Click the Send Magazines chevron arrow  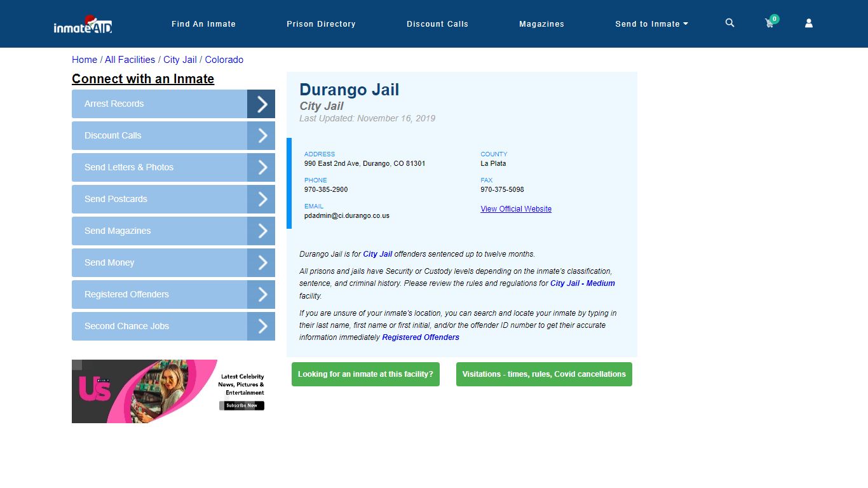click(261, 231)
